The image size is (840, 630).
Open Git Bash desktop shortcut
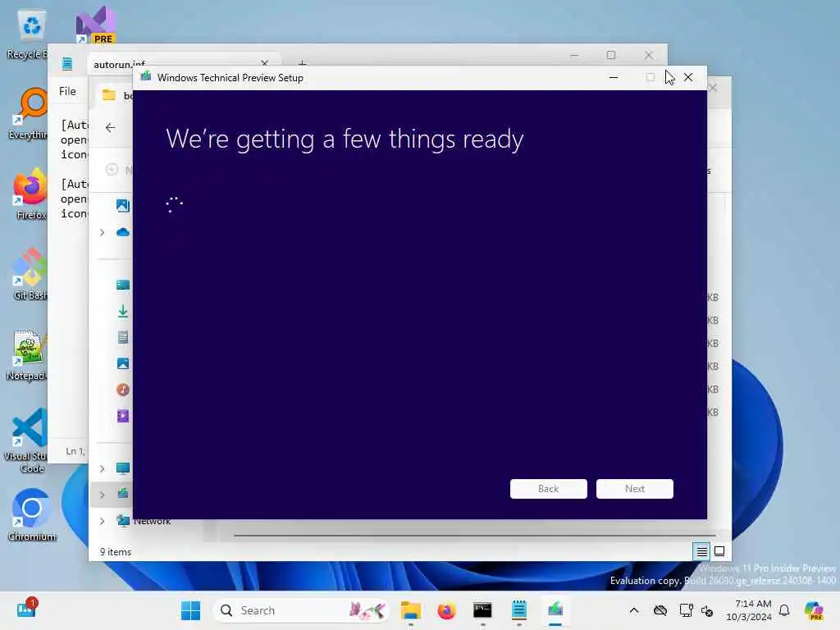tap(30, 274)
